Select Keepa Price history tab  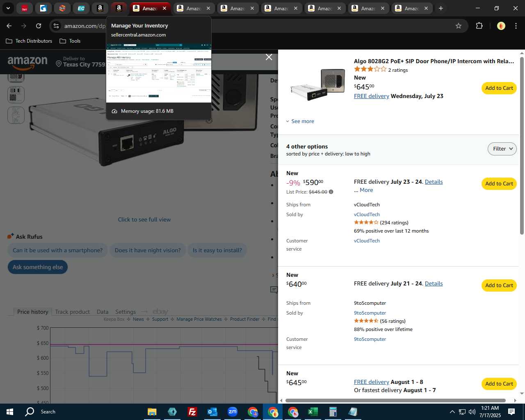click(33, 312)
